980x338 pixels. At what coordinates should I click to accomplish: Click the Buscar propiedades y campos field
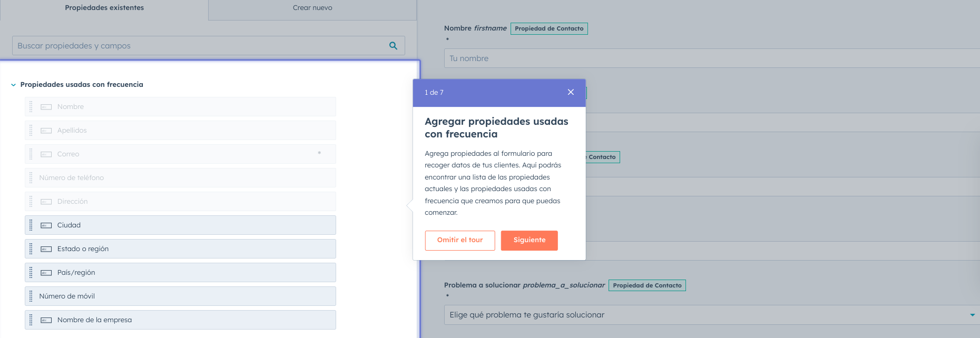(x=200, y=46)
